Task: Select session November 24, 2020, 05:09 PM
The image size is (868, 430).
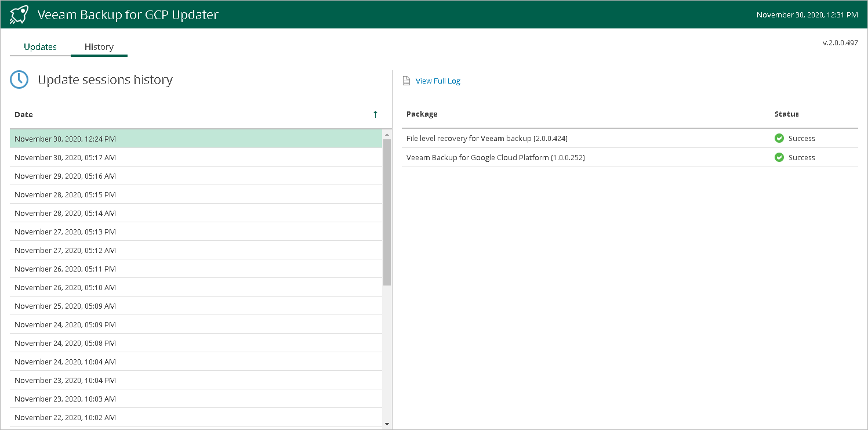Action: tap(196, 324)
